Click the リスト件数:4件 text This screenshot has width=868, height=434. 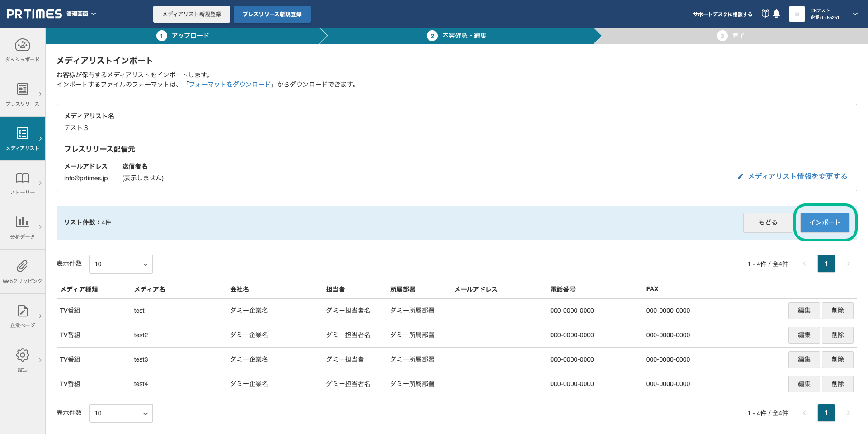pyautogui.click(x=88, y=222)
